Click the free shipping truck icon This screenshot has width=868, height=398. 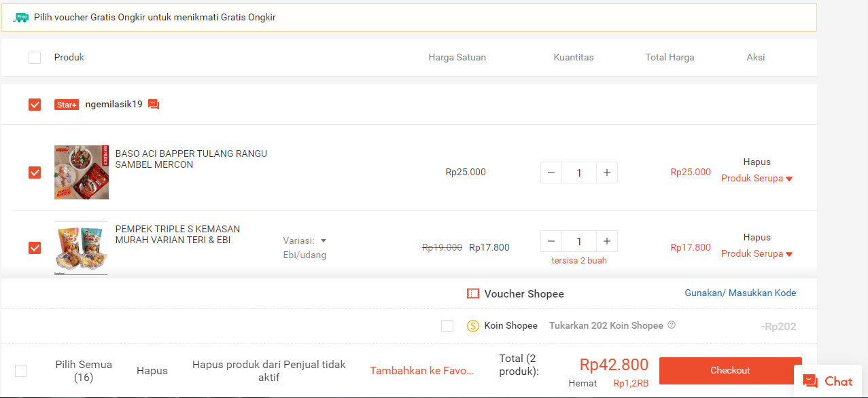21,18
